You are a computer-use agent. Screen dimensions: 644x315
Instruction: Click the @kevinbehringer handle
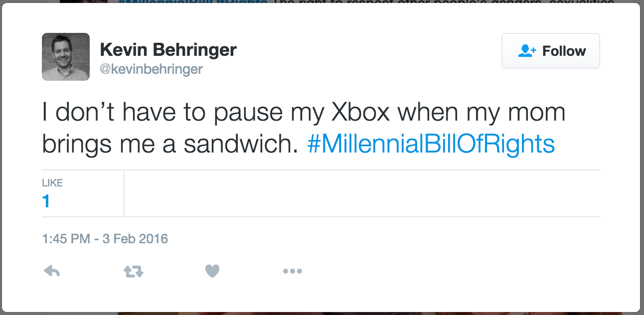point(151,69)
